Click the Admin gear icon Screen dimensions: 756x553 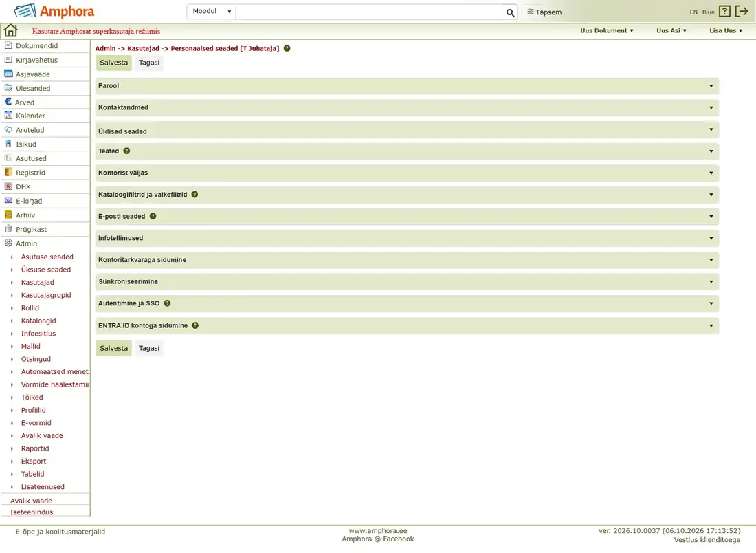pos(8,243)
